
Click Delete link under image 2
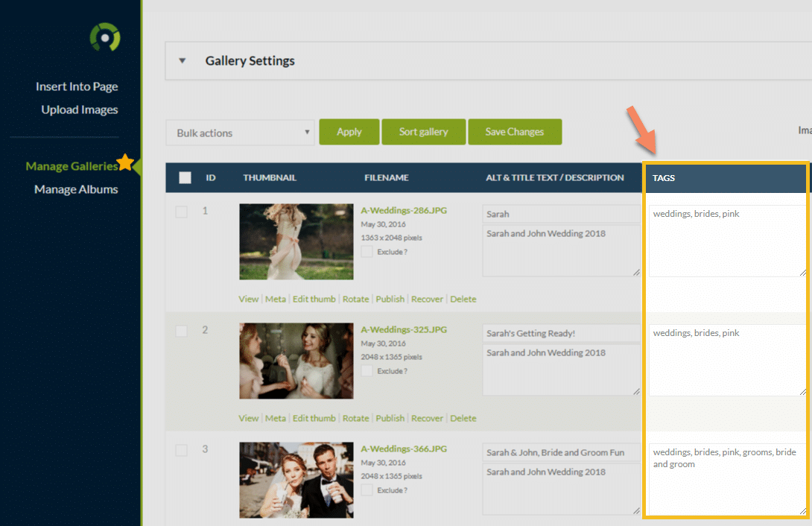pos(463,418)
